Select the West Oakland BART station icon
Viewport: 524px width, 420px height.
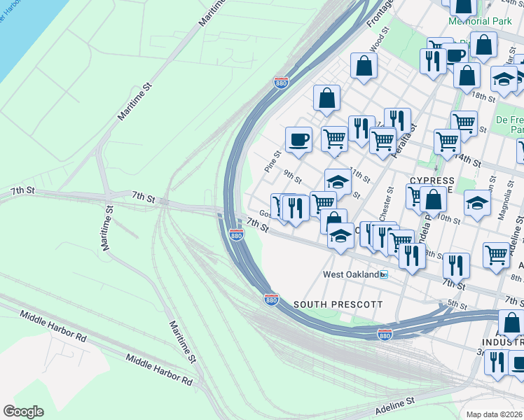[384, 275]
